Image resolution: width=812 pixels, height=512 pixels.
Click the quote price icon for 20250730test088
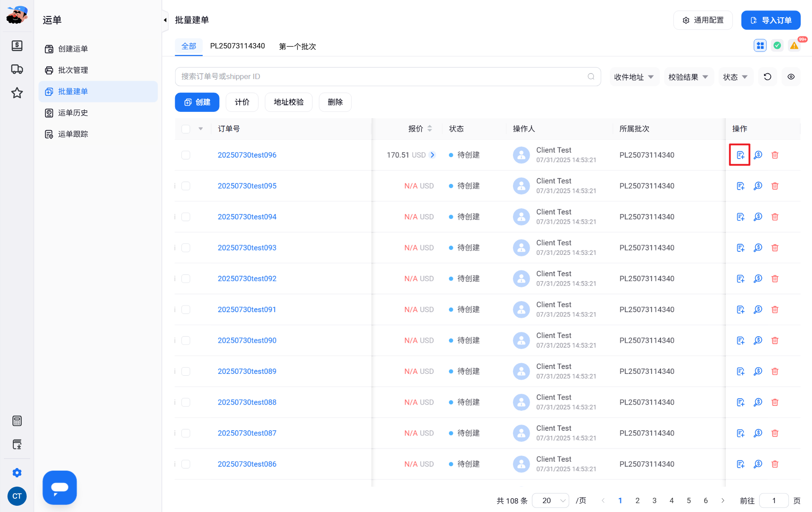pos(758,402)
